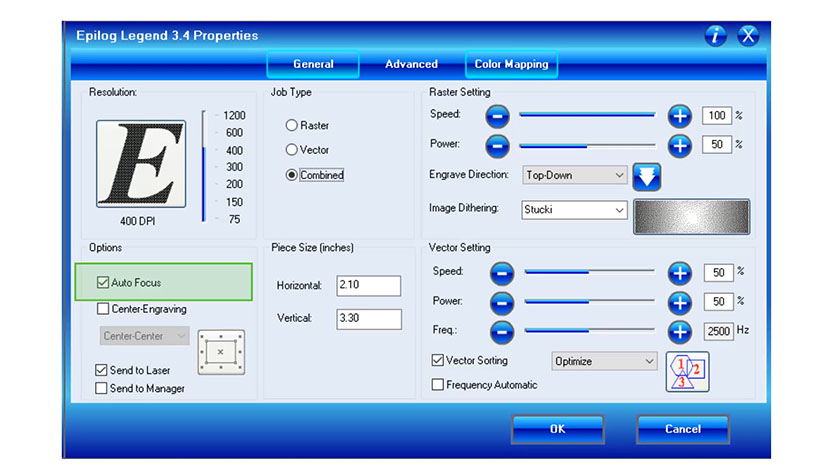
Task: Click the Horizontal piece size field
Action: (x=368, y=286)
